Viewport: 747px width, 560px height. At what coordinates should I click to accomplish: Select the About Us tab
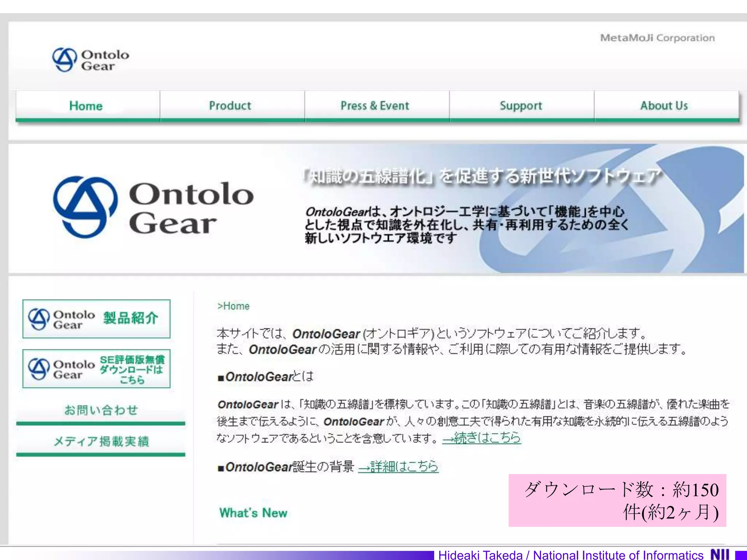[x=664, y=106]
